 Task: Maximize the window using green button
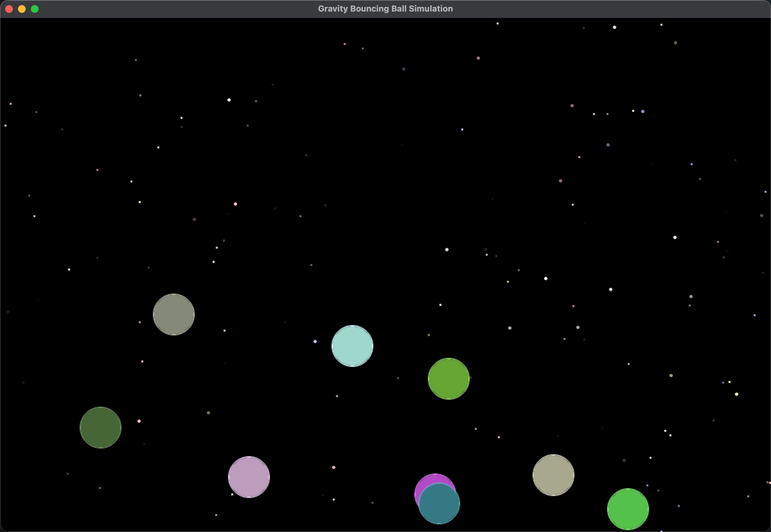pyautogui.click(x=35, y=9)
